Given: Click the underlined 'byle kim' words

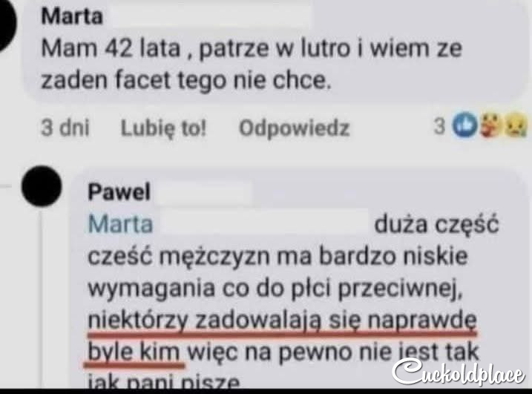Looking at the screenshot, I should 134,352.
